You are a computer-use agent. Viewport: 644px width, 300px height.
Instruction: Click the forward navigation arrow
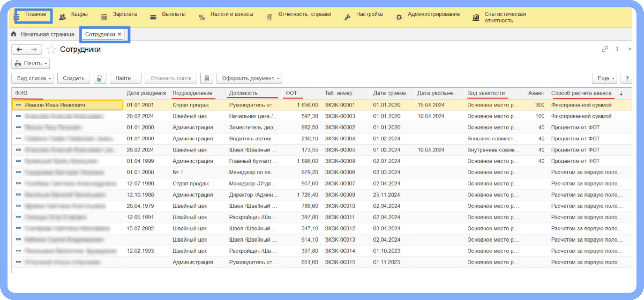click(x=34, y=50)
